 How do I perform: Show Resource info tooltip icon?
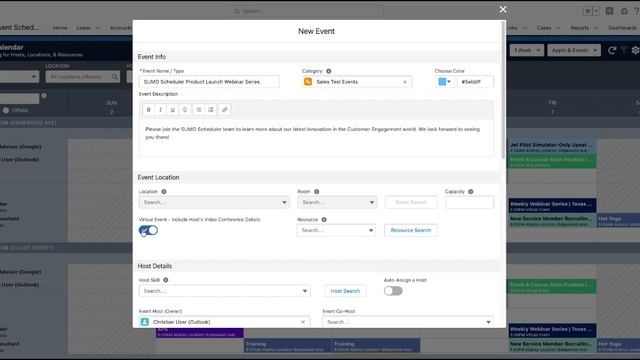click(324, 220)
